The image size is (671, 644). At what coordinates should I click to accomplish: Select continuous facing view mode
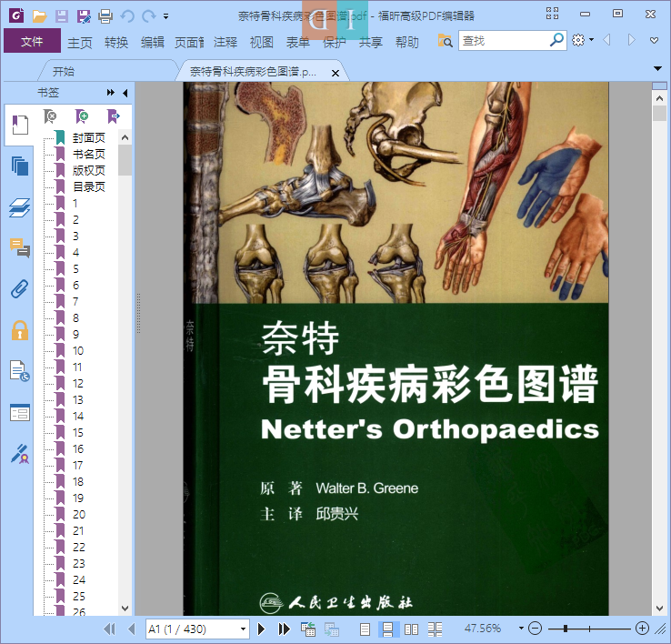(435, 629)
